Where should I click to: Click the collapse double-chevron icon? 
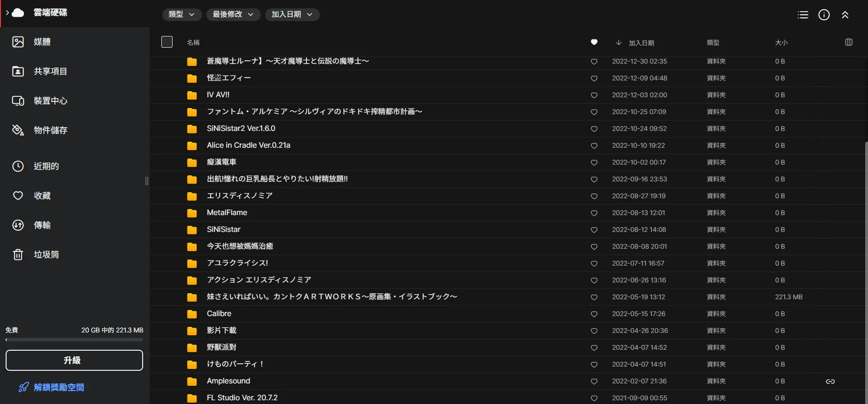(x=845, y=15)
